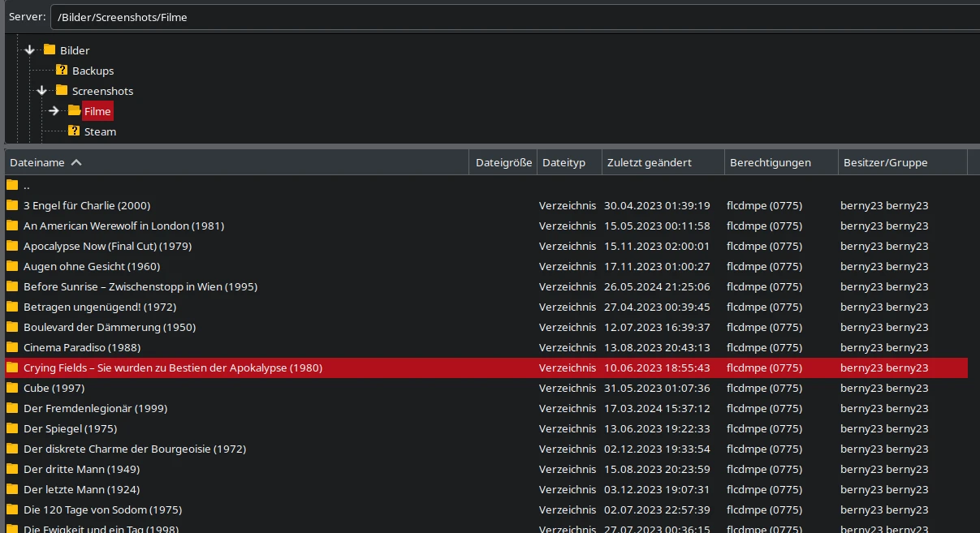Click folder icon of Augen ohne Gesicht

click(12, 266)
